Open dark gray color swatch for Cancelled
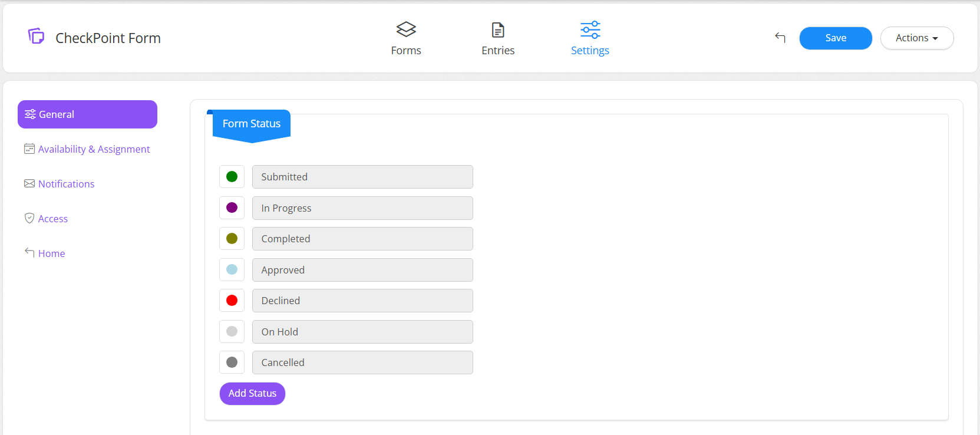The height and width of the screenshot is (435, 980). pos(232,362)
